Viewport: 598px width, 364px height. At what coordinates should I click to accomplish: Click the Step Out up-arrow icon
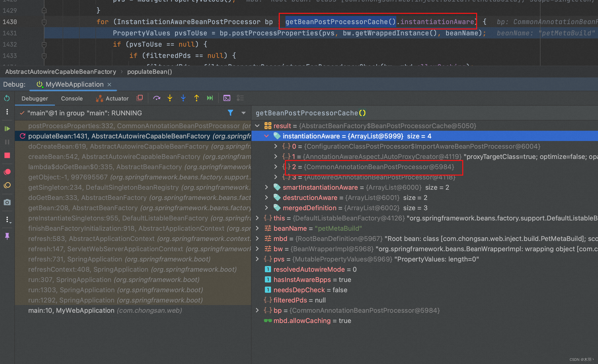click(x=197, y=98)
